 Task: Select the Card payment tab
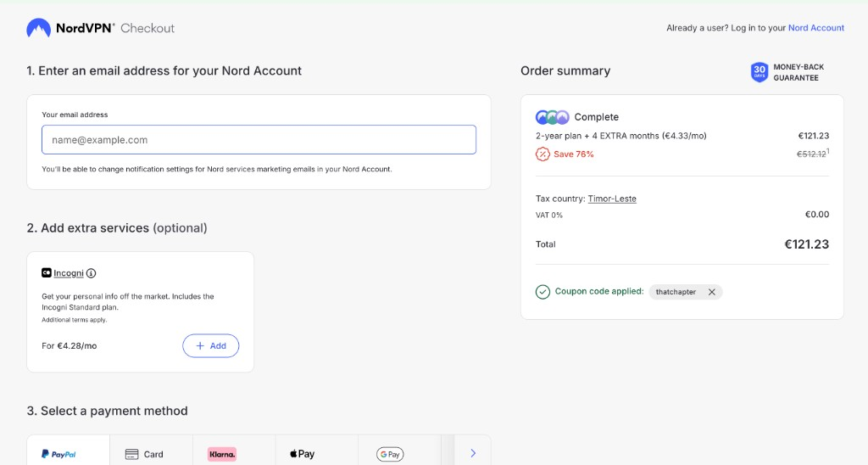coord(151,451)
